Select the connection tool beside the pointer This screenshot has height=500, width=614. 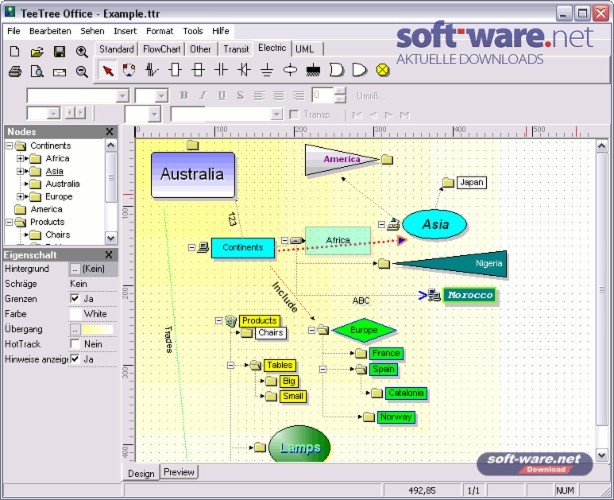(x=129, y=70)
